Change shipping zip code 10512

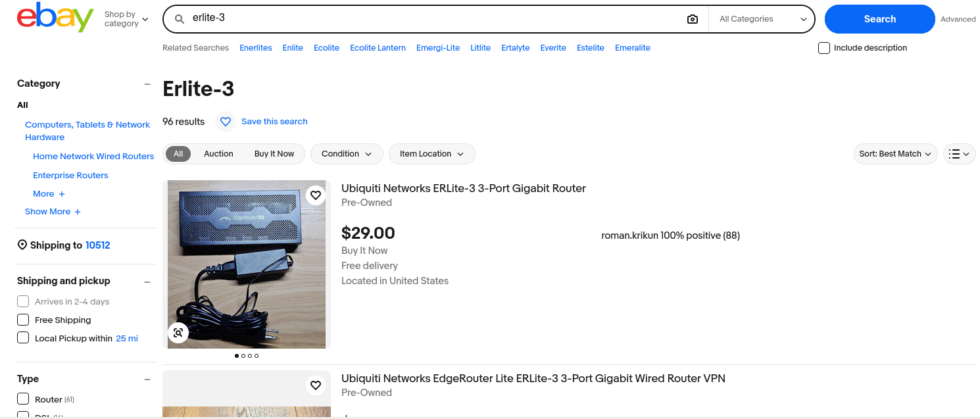[x=98, y=245]
